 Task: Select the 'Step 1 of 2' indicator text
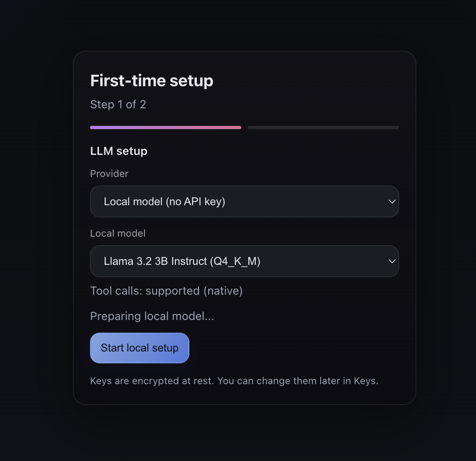(118, 105)
